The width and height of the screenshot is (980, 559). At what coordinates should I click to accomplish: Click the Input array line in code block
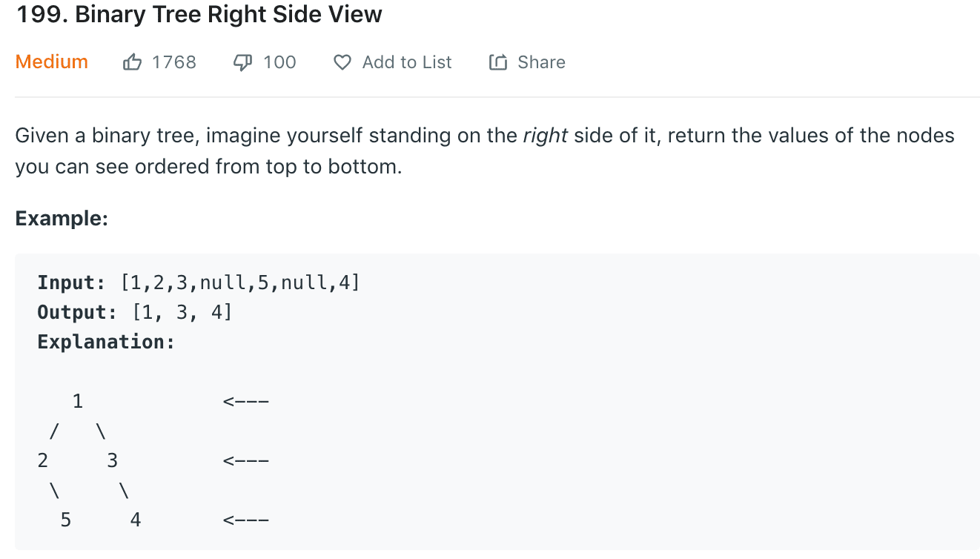(199, 282)
